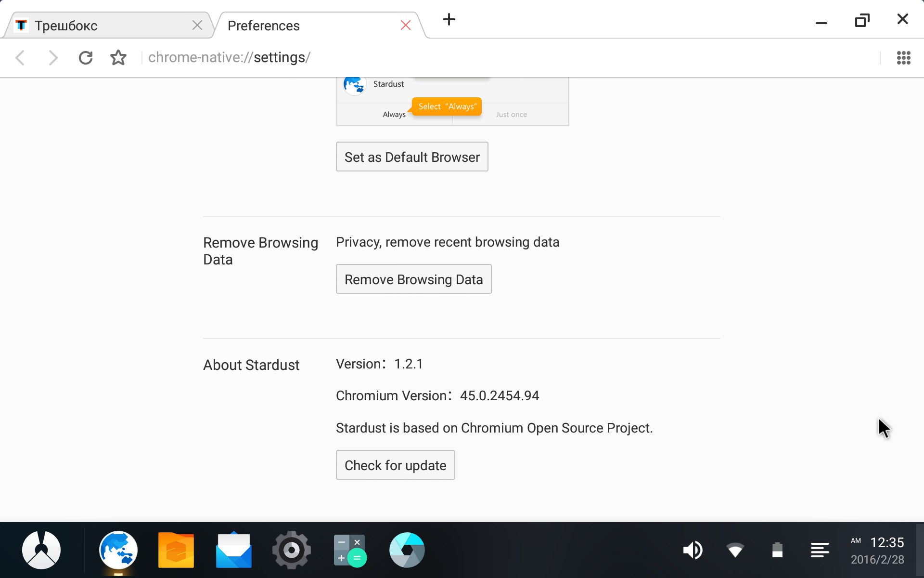The width and height of the screenshot is (924, 578).
Task: Click the battery status icon
Action: click(x=777, y=550)
